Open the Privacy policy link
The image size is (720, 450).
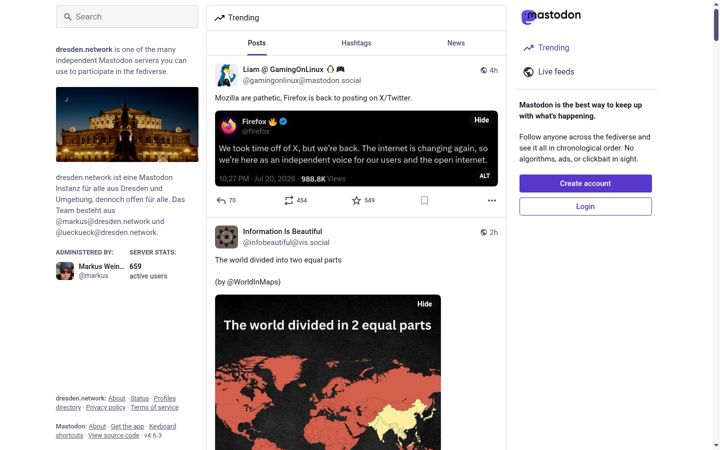click(106, 407)
